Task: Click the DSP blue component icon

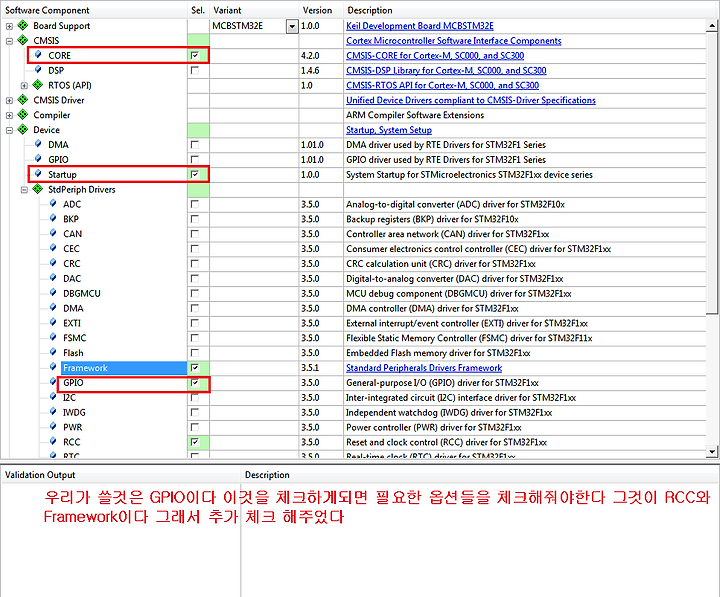Action: coord(38,70)
